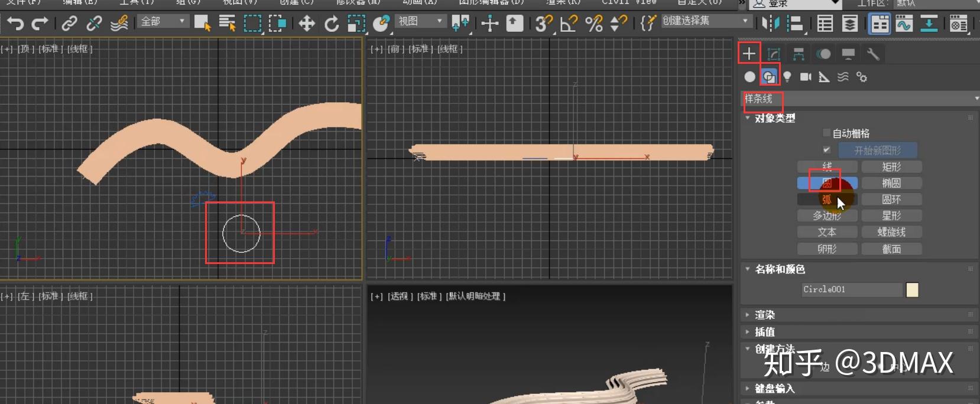Toggle the Scene Explorer icon
980x404 pixels.
(825, 24)
